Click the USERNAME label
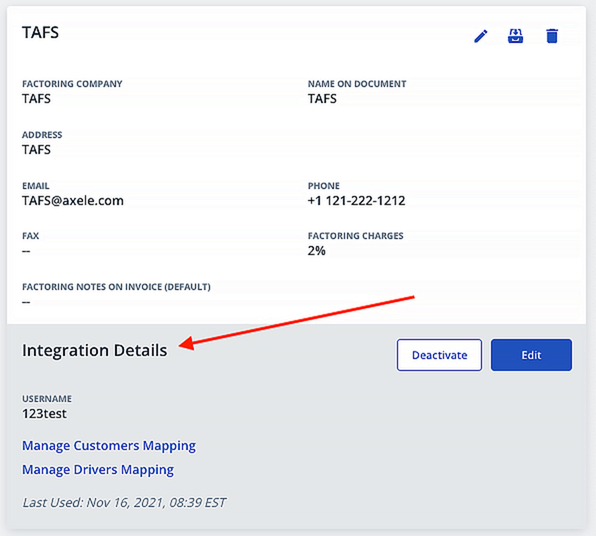Screen dimensions: 596x536 coord(47,399)
